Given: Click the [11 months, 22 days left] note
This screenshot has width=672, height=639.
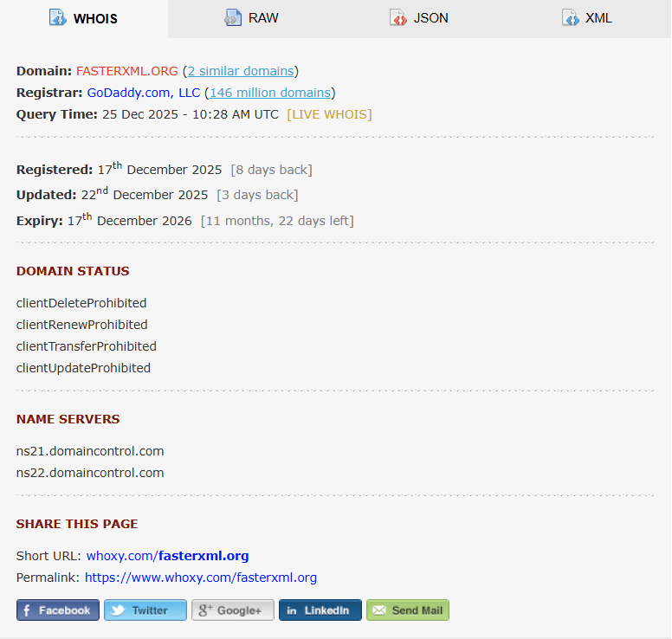Looking at the screenshot, I should click(277, 221).
